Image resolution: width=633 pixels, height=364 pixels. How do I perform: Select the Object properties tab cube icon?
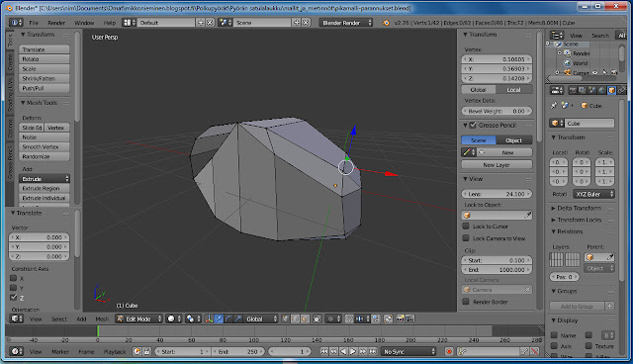(x=611, y=90)
